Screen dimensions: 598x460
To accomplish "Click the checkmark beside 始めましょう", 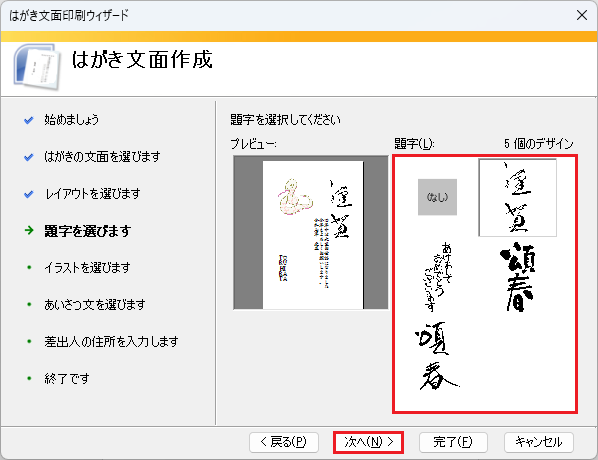I will click(29, 120).
